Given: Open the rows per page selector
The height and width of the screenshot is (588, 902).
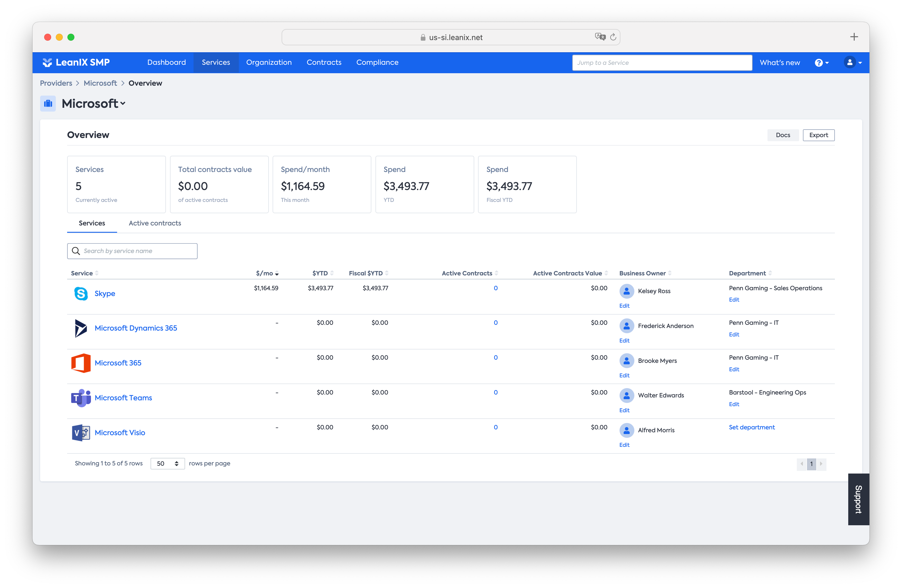Looking at the screenshot, I should point(167,464).
